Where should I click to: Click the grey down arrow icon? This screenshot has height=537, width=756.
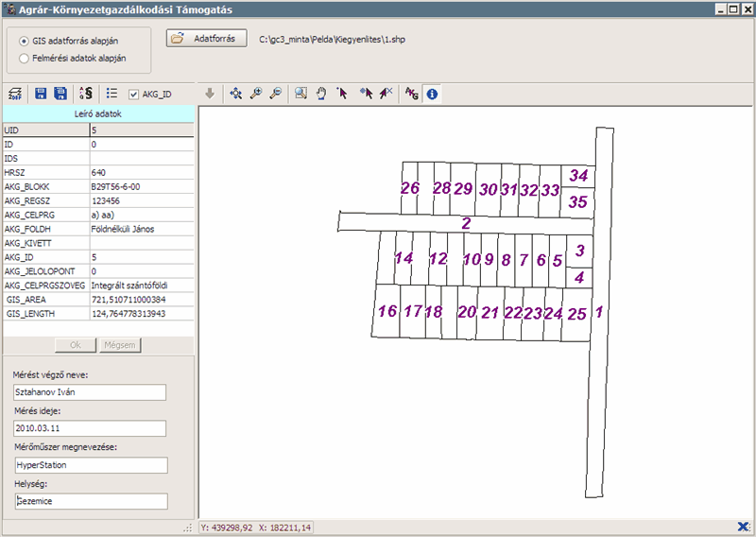pyautogui.click(x=209, y=93)
